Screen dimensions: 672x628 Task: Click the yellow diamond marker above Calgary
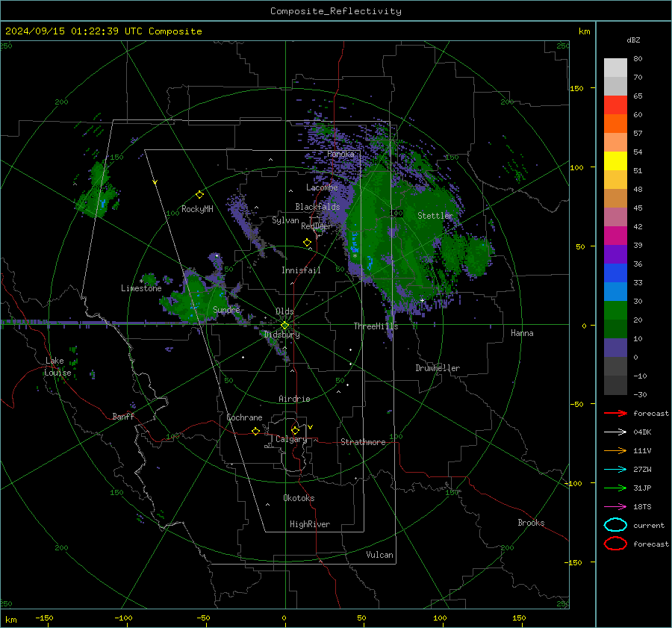[x=295, y=430]
